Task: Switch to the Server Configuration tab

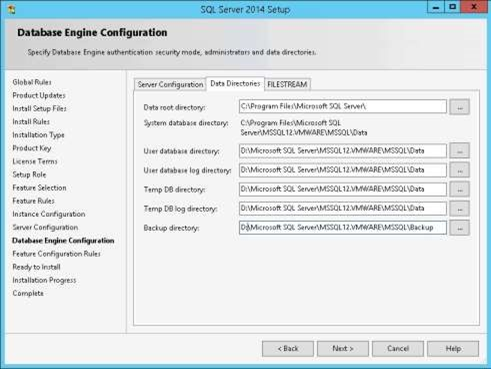Action: 170,85
